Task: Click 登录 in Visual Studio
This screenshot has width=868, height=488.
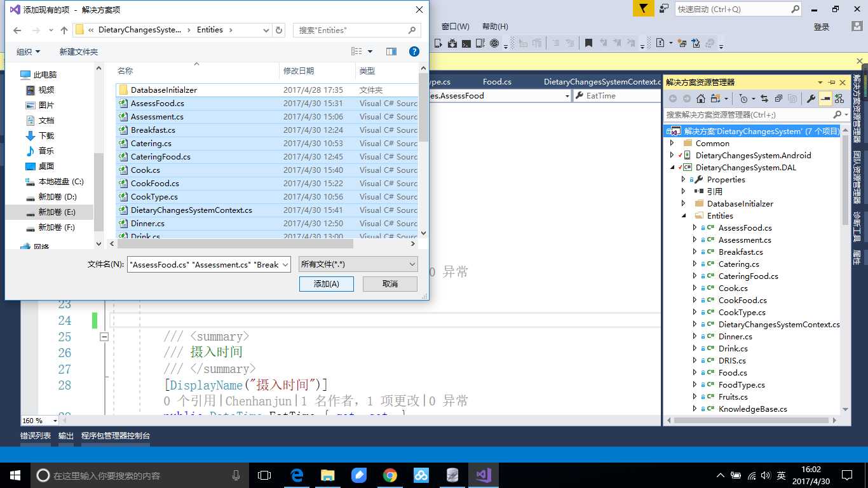Action: click(822, 27)
